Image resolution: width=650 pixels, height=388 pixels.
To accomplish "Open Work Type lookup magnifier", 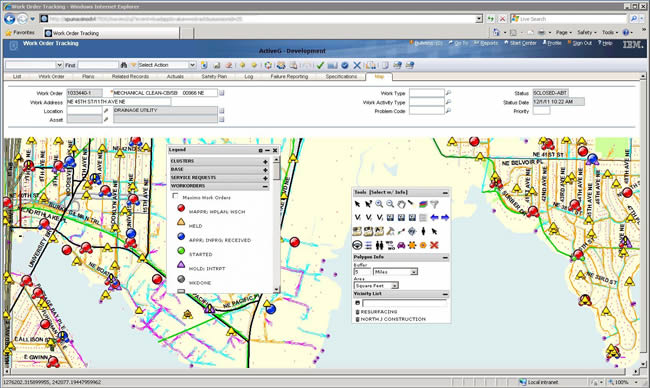I will [x=448, y=93].
